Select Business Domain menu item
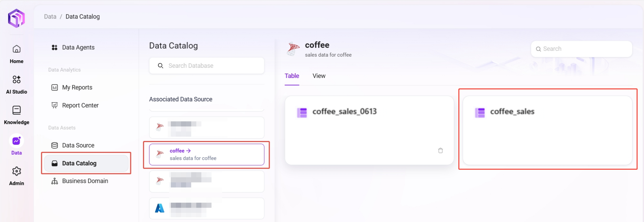This screenshot has width=644, height=222. (x=85, y=181)
